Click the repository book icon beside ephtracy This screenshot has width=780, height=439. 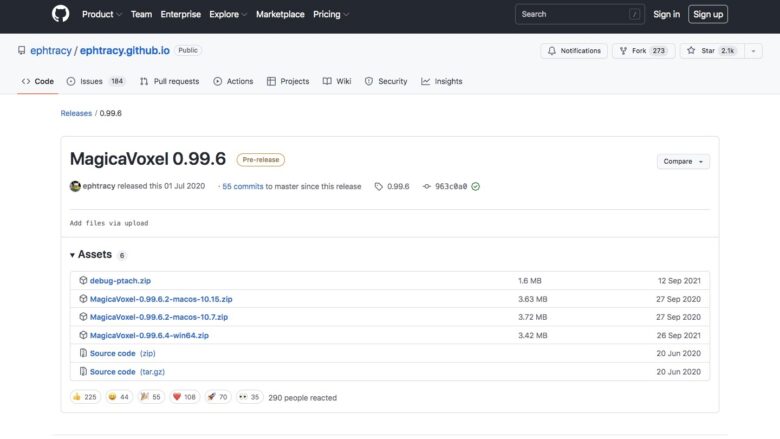[21, 50]
